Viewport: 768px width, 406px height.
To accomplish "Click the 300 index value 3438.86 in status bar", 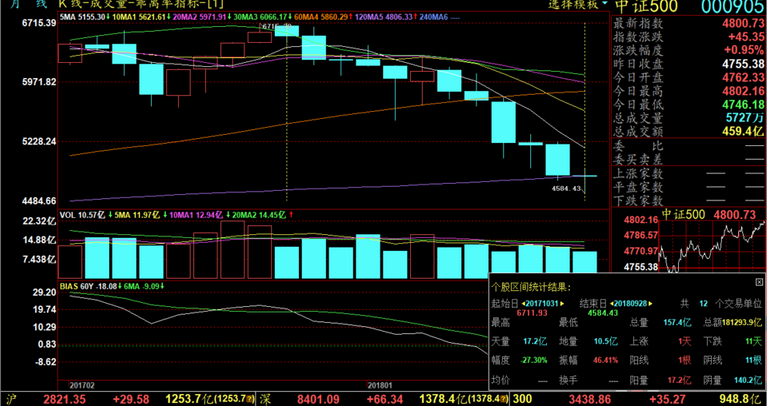I will tap(590, 400).
